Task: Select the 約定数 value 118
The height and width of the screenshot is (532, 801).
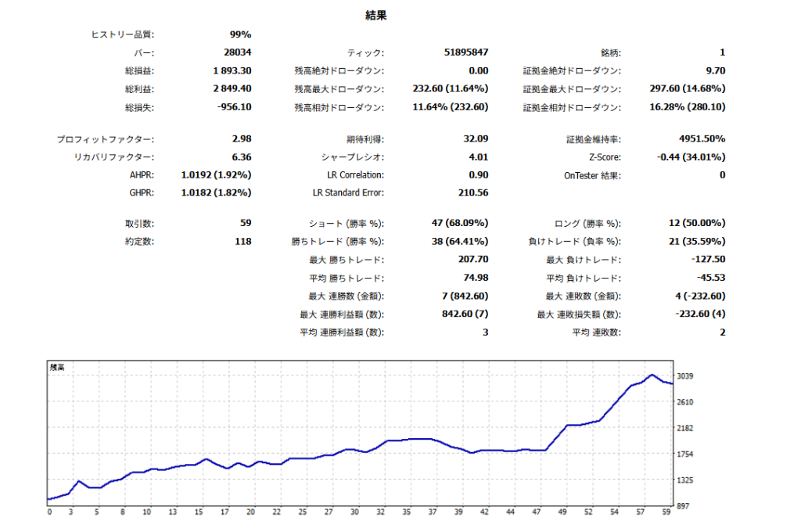Action: pyautogui.click(x=242, y=242)
